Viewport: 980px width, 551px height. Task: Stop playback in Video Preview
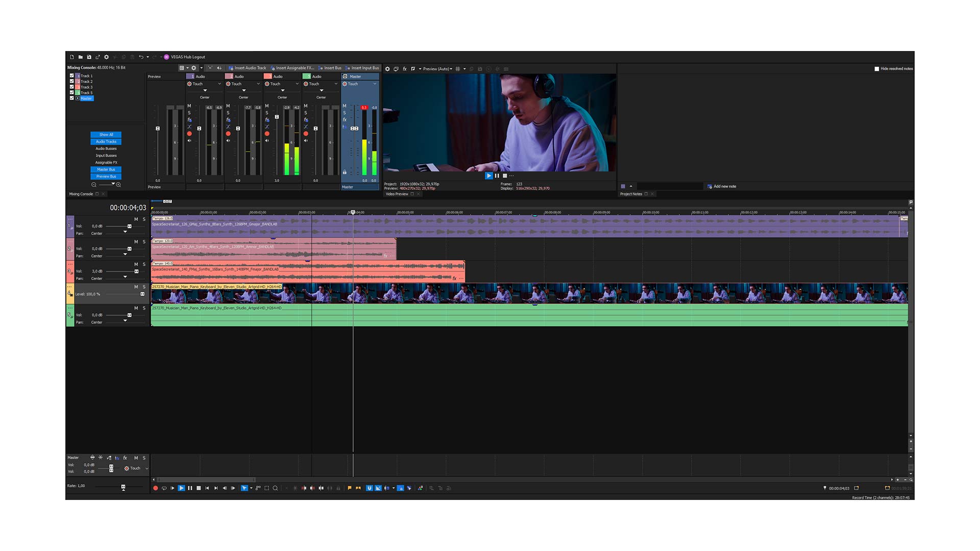click(505, 176)
